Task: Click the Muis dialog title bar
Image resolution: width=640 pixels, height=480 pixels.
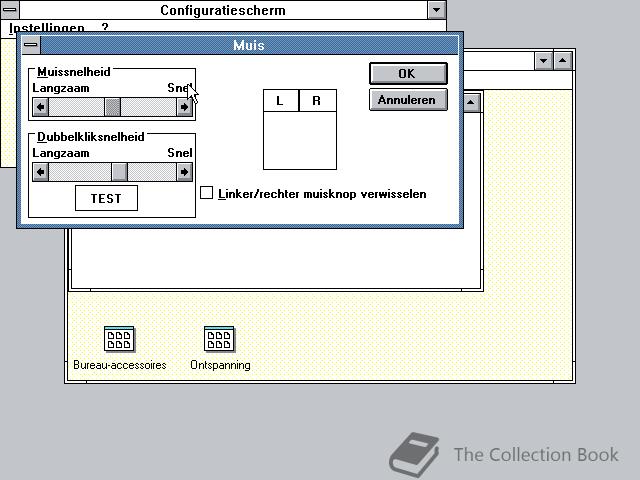Action: coord(249,45)
